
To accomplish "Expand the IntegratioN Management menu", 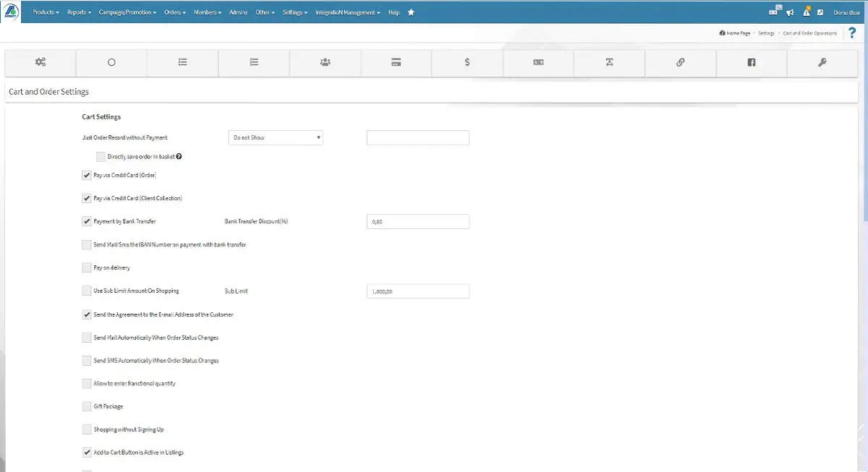I will 348,12.
